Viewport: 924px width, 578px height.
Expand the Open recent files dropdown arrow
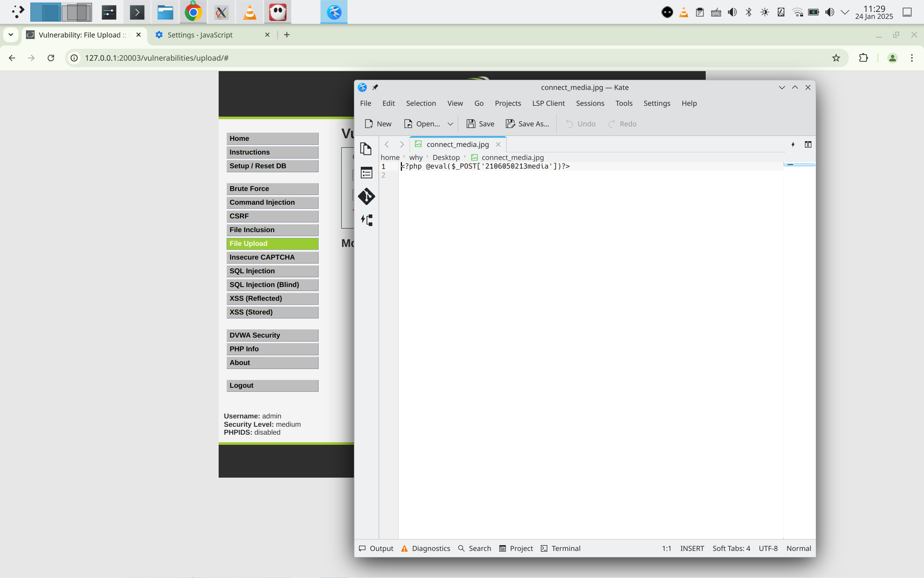click(450, 124)
